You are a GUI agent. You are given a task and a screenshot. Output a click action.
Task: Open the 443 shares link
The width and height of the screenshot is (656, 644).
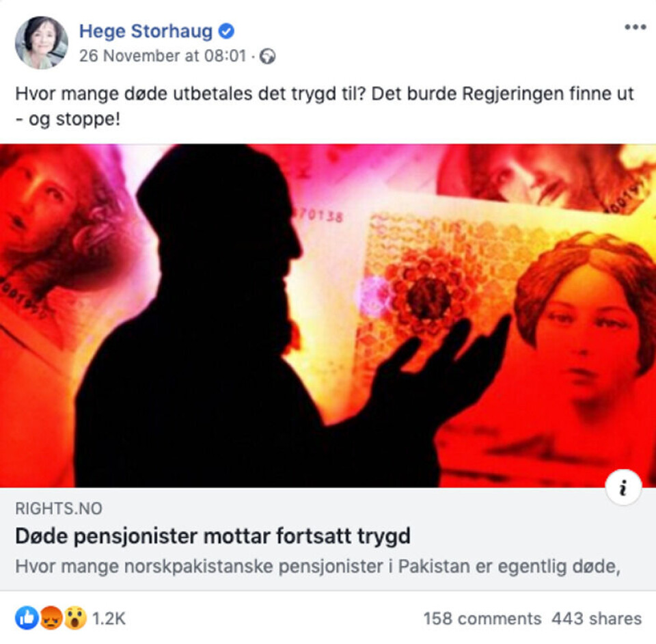point(597,619)
